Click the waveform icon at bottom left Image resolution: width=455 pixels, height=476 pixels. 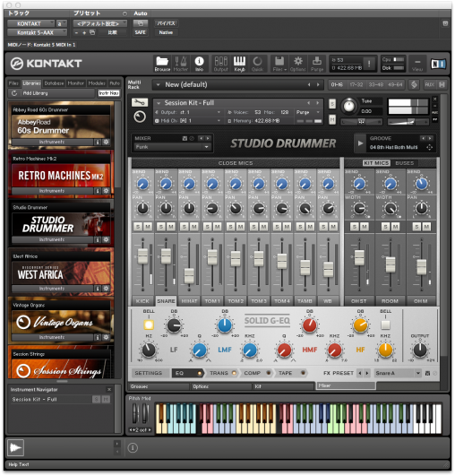(15, 447)
